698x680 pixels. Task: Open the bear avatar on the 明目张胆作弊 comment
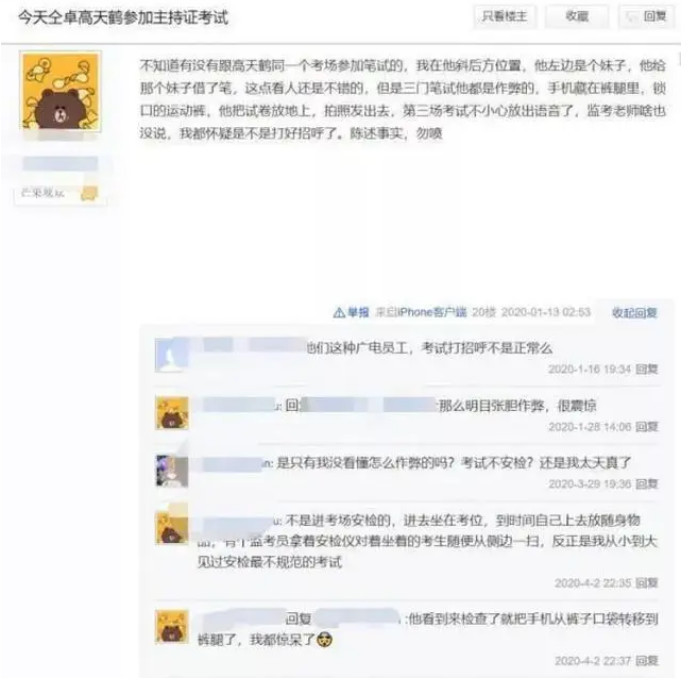[171, 413]
